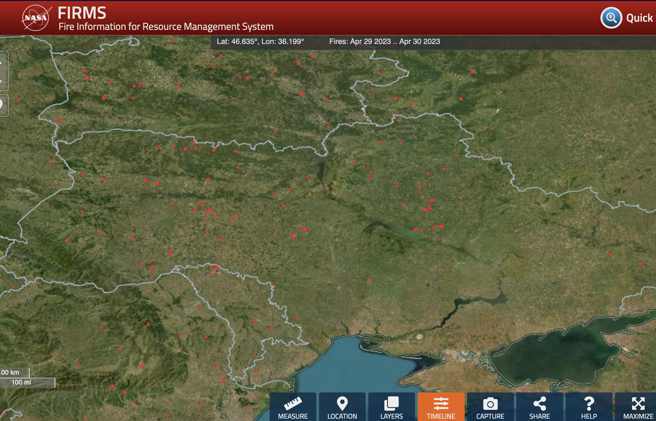Click the FIRMS title link
656x421 pixels.
tap(81, 13)
